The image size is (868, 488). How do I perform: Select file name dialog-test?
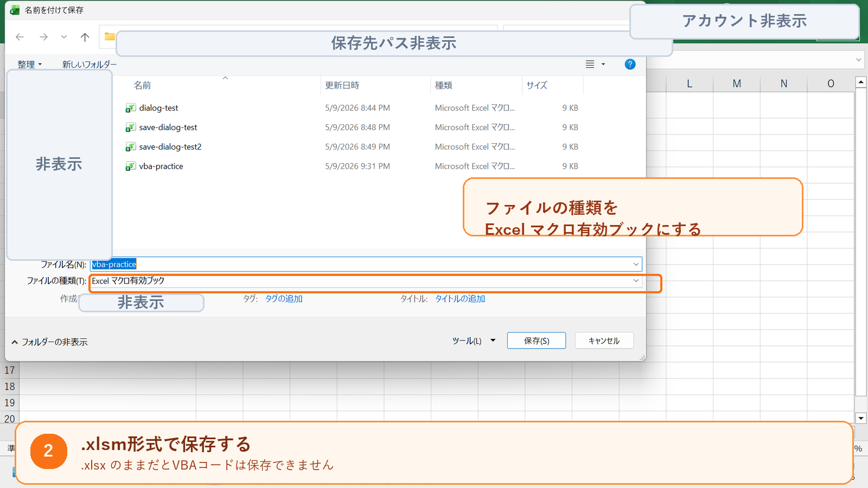point(158,108)
